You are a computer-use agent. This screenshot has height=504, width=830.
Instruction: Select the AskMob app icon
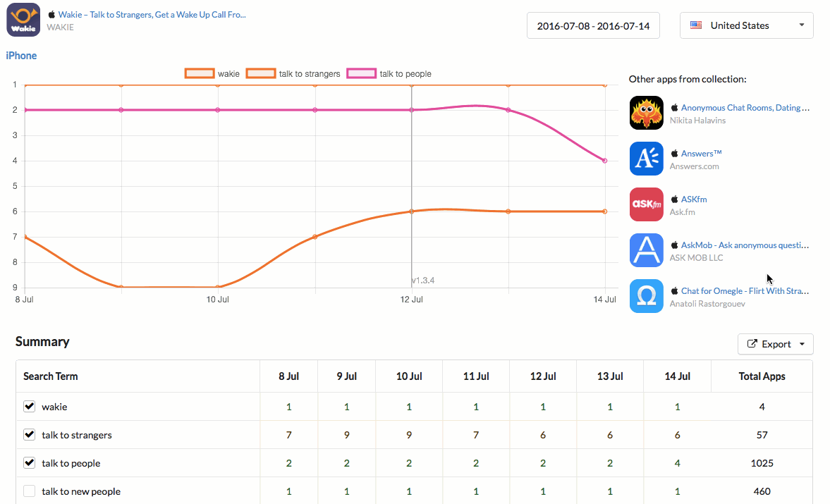[x=646, y=250]
